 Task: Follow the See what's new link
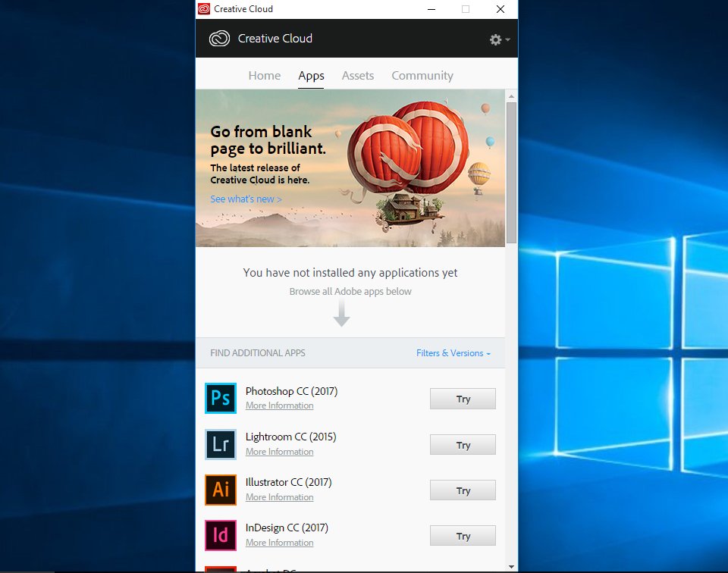[x=246, y=199]
